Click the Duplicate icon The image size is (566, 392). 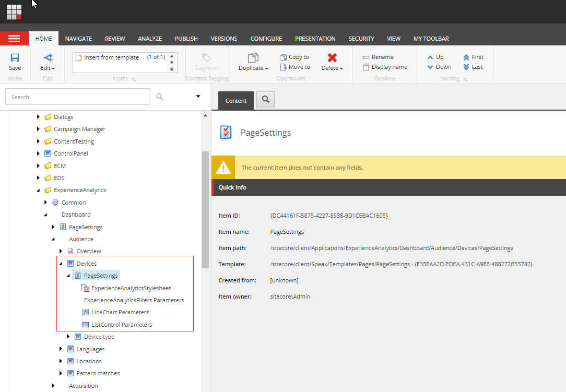coord(253,58)
